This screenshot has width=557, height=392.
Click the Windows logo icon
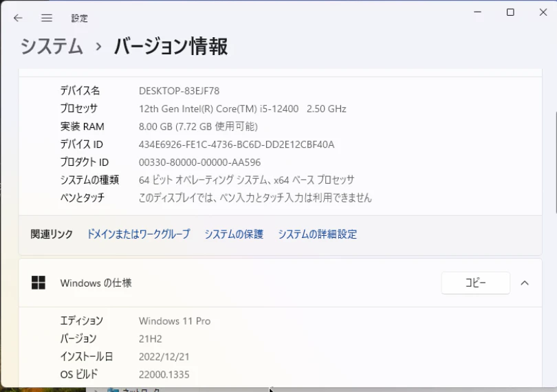39,283
